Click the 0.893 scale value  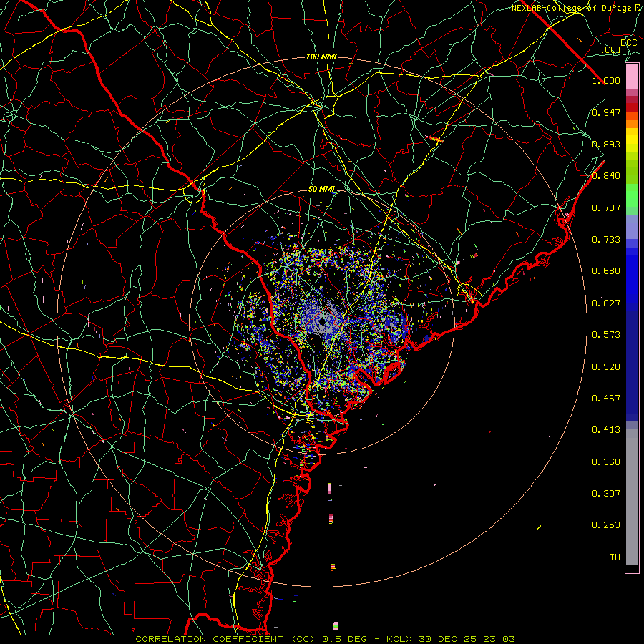(x=606, y=144)
